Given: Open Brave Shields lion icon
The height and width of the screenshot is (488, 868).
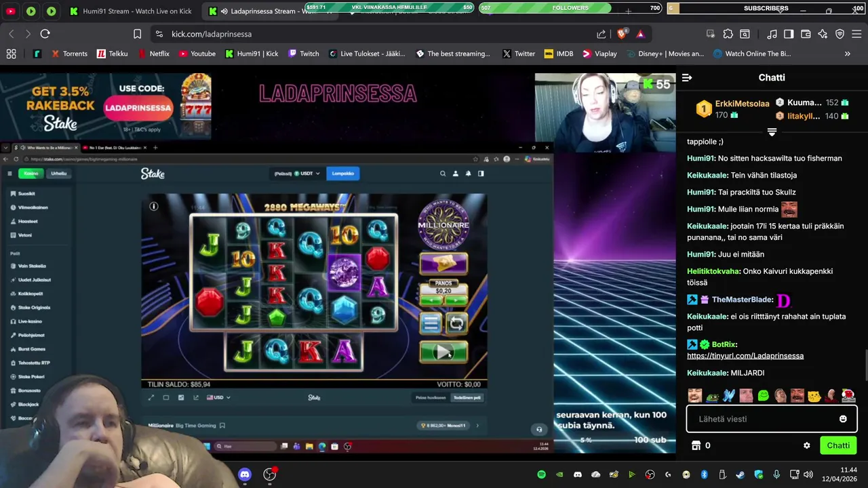Looking at the screenshot, I should [x=621, y=34].
